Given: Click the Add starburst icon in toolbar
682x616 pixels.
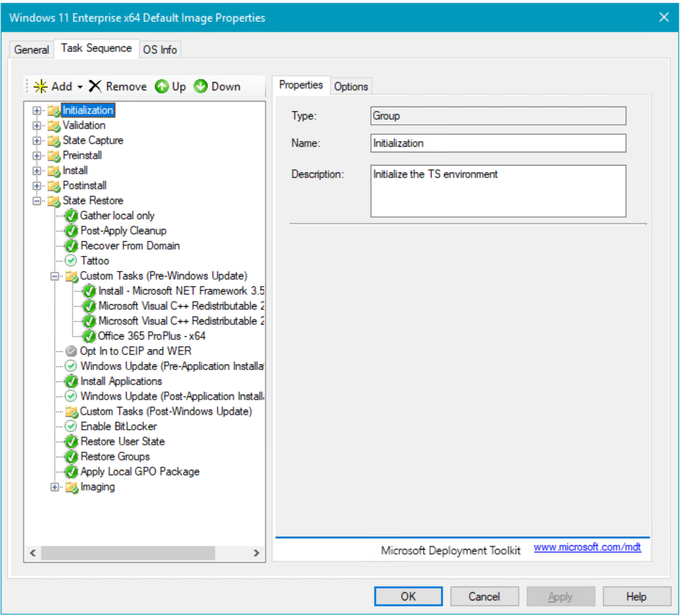Looking at the screenshot, I should click(41, 87).
